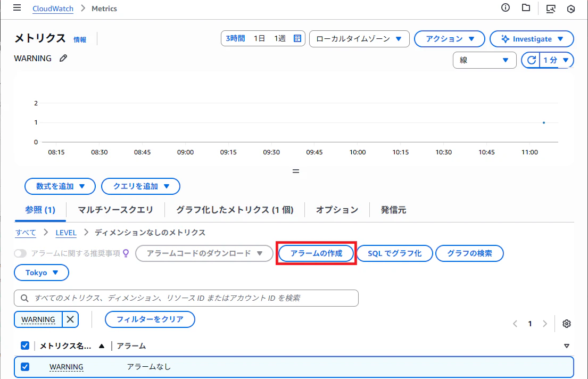Click the screen monitor icon in header

click(551, 9)
